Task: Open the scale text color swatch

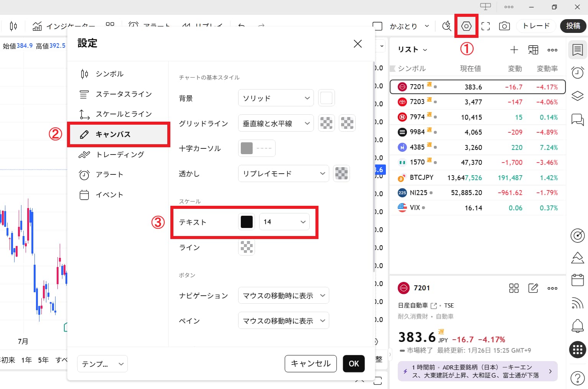Action: (247, 221)
